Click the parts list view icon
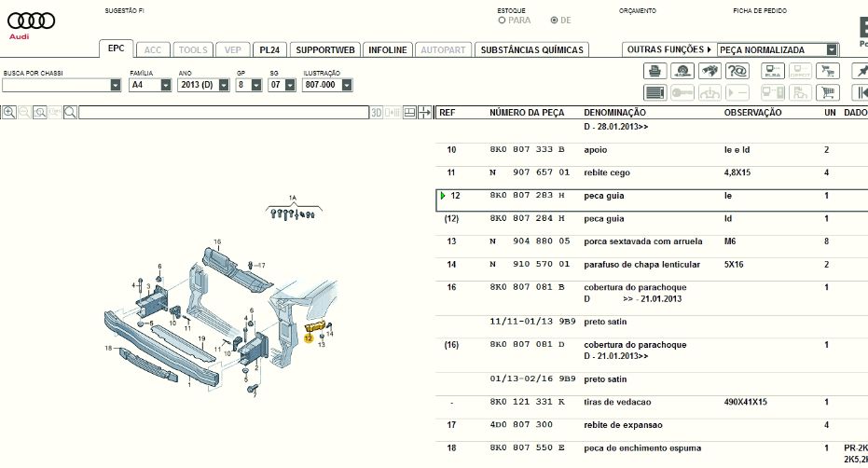868x468 pixels. [x=654, y=92]
